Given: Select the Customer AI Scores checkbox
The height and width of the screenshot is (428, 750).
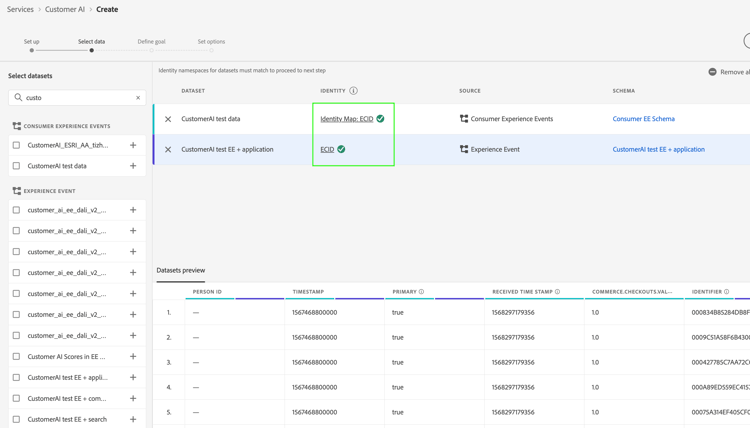Looking at the screenshot, I should tap(16, 356).
